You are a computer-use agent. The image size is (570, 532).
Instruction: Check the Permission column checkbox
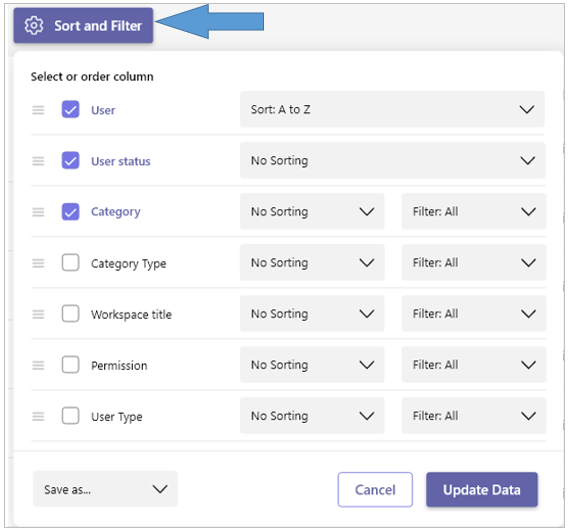71,365
